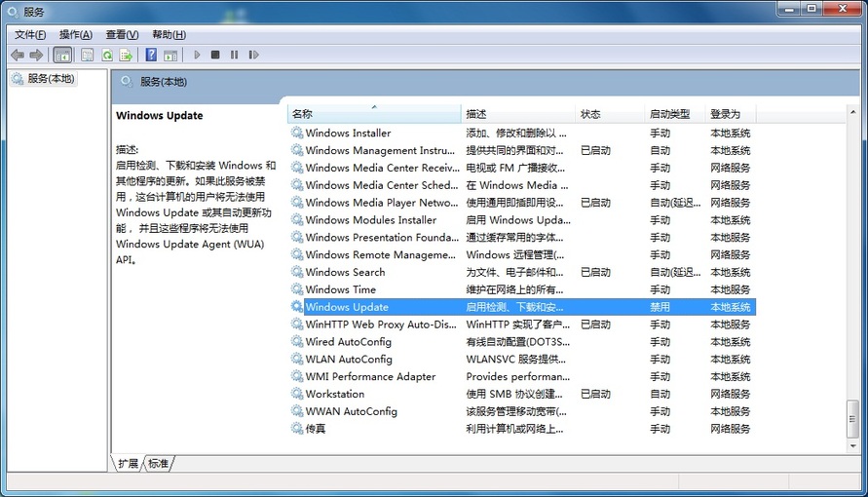Select the Windows Modules Installer service name
Viewport: 868px width, 497px height.
[x=371, y=219]
